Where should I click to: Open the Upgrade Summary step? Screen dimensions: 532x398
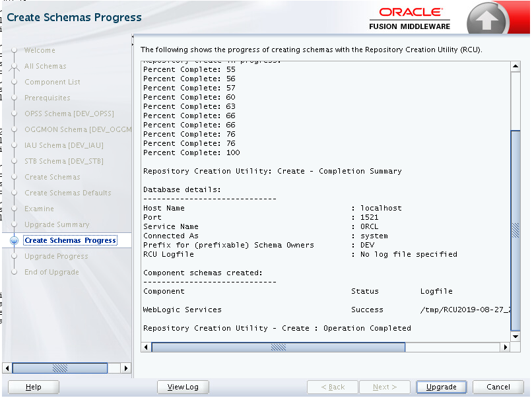57,224
